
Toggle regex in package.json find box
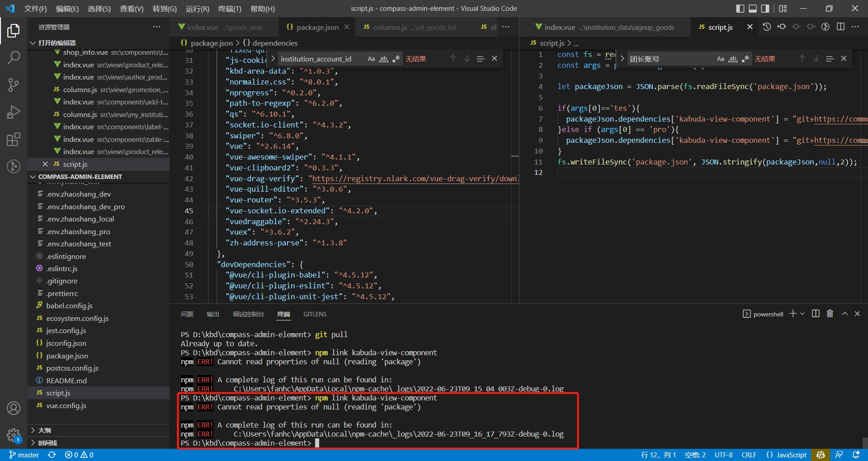click(396, 59)
